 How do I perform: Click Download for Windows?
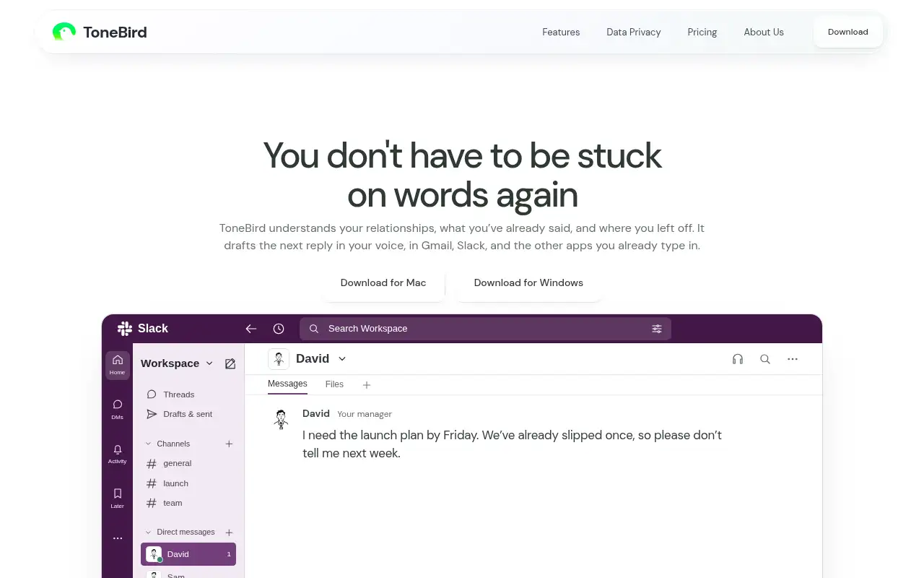(x=528, y=283)
